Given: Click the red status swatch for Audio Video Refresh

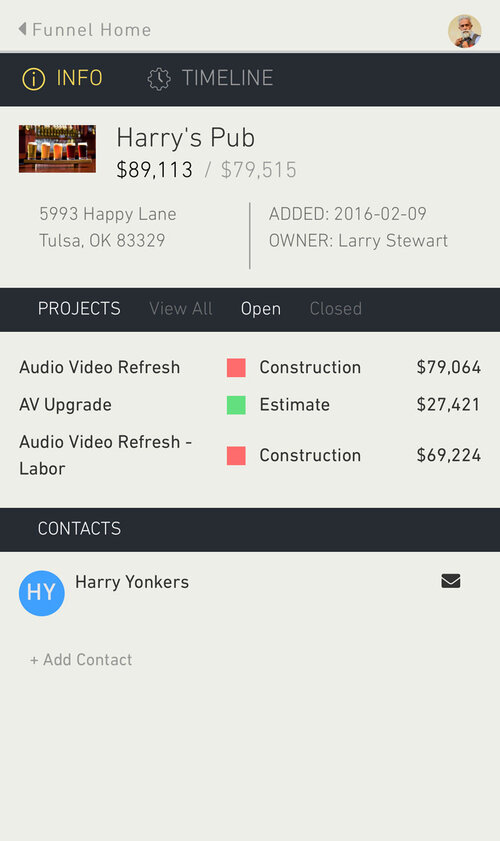Looking at the screenshot, I should point(236,368).
